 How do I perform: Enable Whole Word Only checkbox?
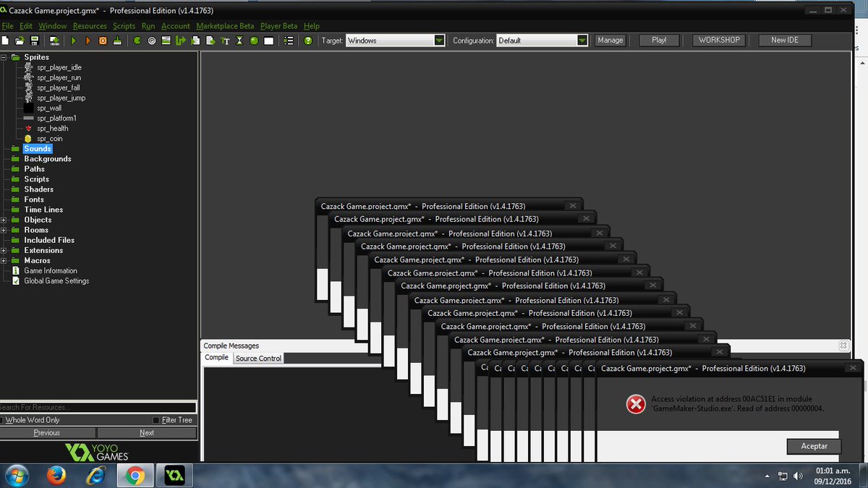[x=2, y=420]
